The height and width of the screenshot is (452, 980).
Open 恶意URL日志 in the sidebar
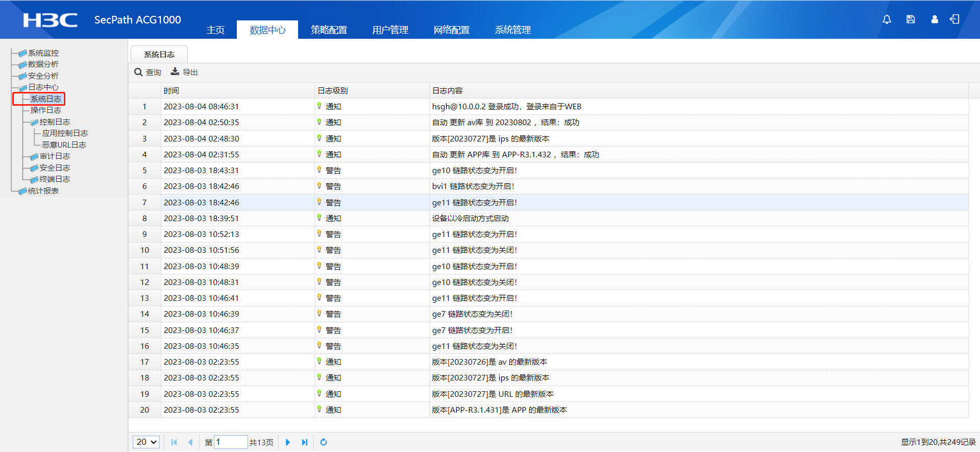(x=64, y=145)
